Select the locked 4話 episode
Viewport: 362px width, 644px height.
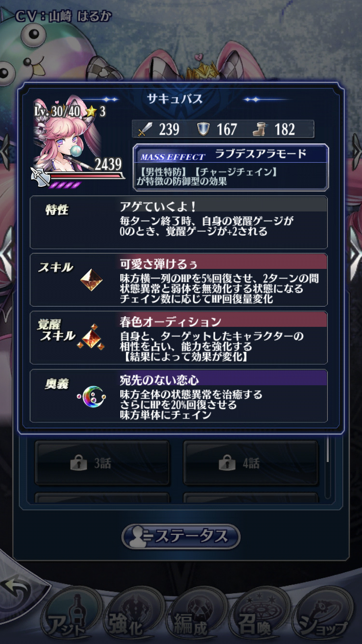coord(251,463)
